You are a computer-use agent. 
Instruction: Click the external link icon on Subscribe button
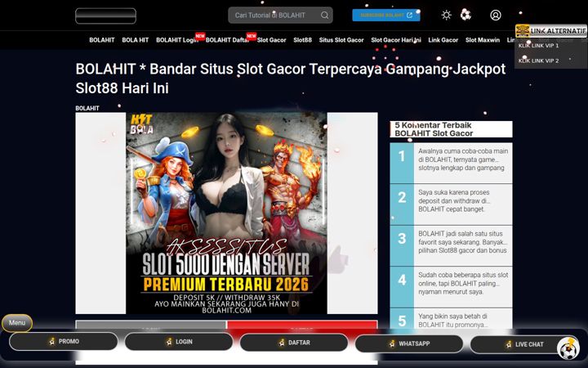tap(409, 15)
